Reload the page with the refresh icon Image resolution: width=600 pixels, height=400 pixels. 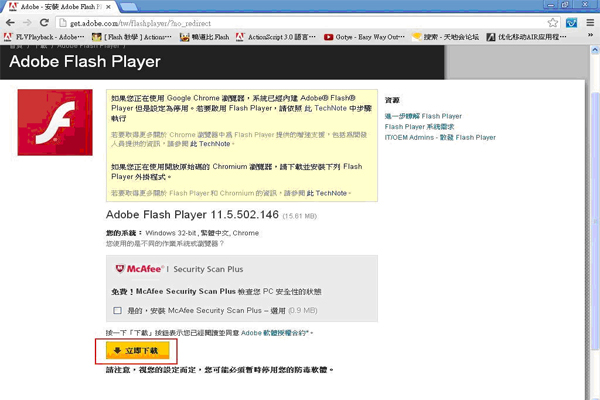click(44, 23)
